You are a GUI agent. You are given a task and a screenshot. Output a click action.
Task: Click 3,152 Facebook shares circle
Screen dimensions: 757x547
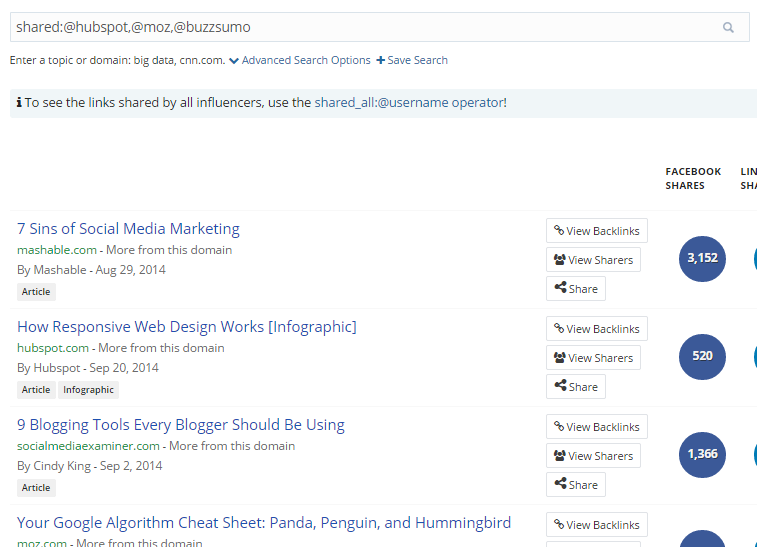click(702, 259)
